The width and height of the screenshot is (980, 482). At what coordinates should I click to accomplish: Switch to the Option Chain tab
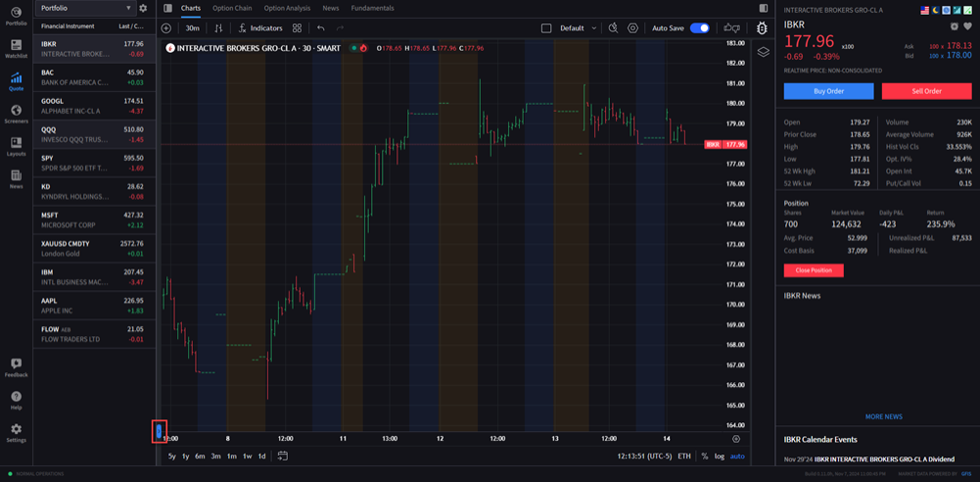[232, 8]
